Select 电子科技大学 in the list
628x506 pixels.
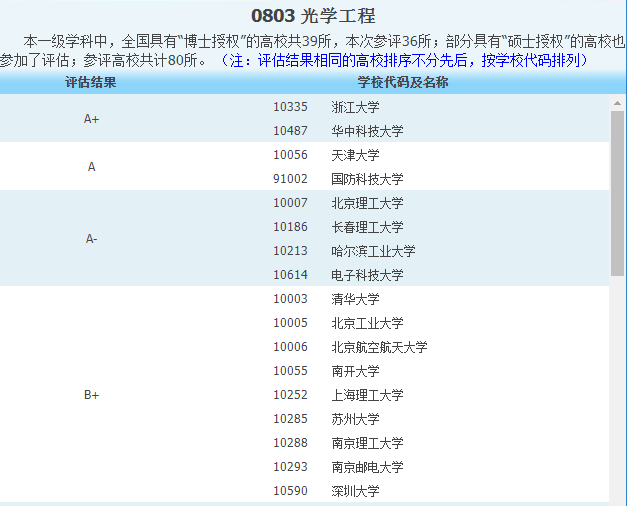(367, 275)
